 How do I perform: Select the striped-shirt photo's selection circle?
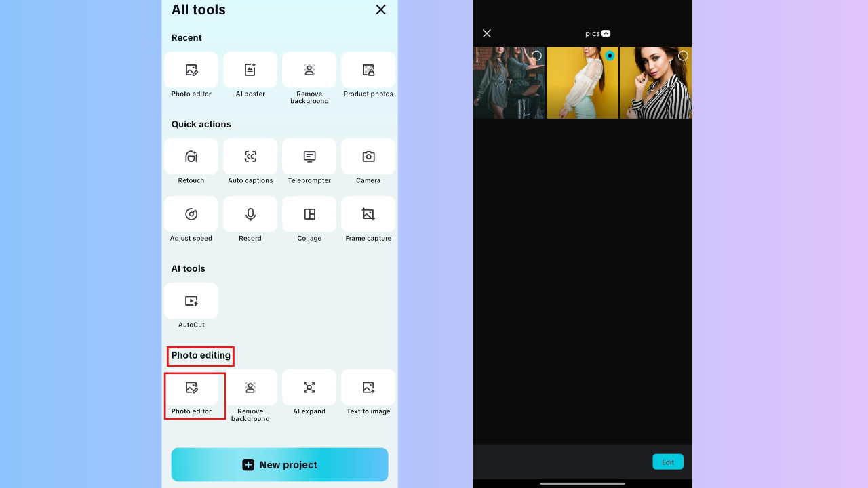point(683,56)
